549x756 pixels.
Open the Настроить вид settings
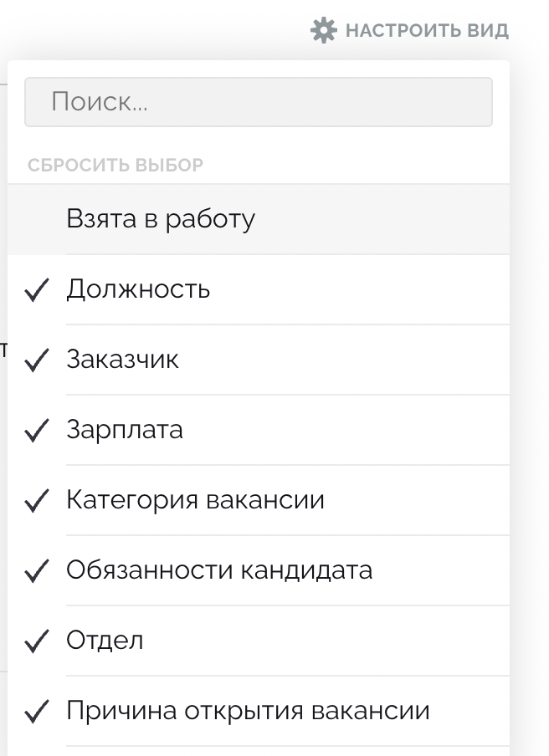pyautogui.click(x=409, y=30)
